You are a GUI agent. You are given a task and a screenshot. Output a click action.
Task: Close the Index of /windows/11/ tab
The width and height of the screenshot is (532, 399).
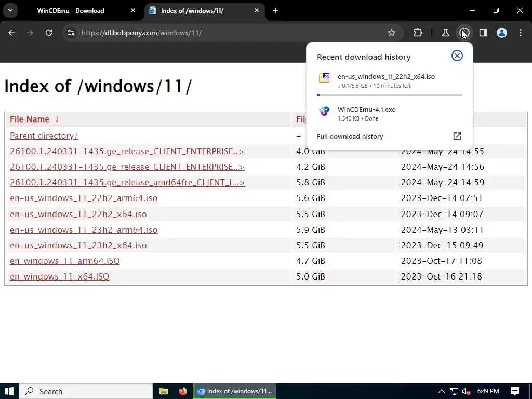257,10
